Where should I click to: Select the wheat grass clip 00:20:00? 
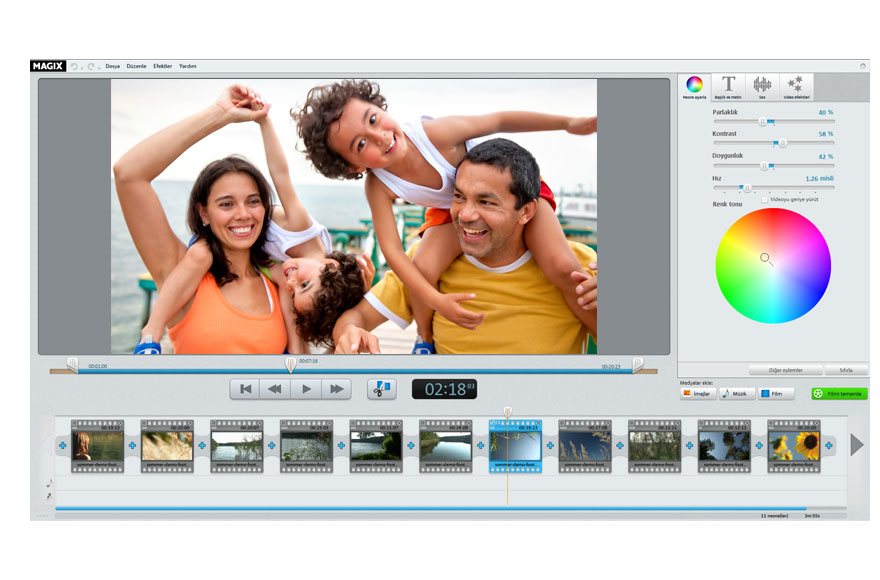[x=167, y=446]
